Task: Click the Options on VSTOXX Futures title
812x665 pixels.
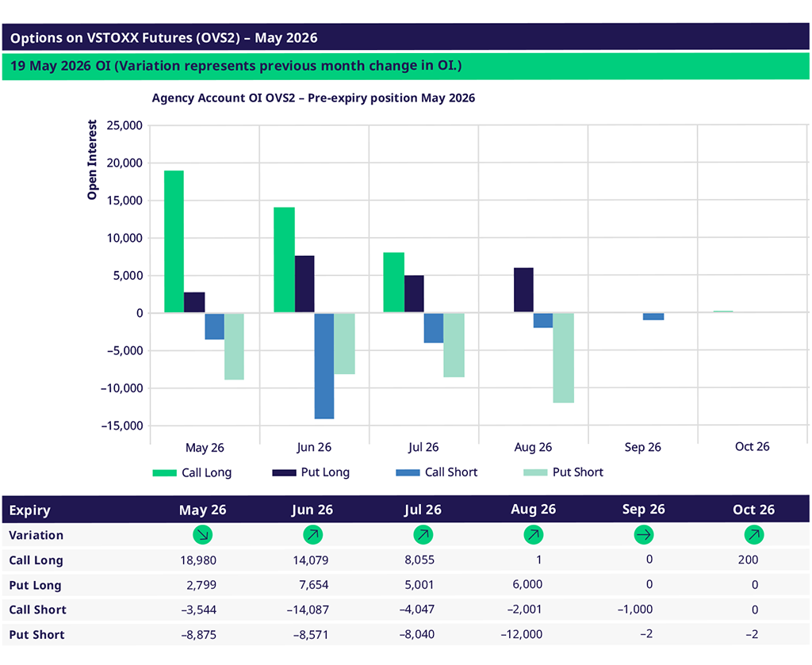Action: [163, 38]
